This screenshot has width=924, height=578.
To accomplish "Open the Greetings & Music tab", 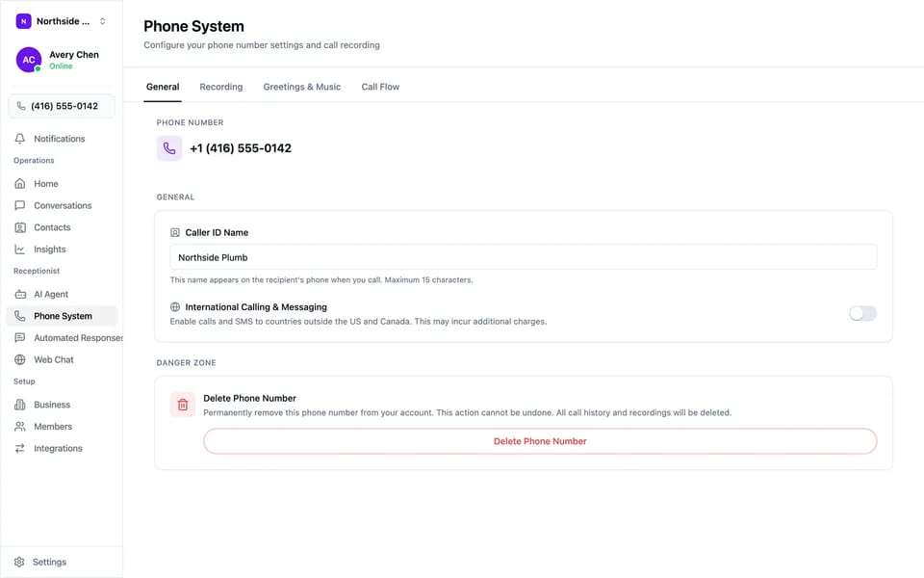I will [301, 87].
